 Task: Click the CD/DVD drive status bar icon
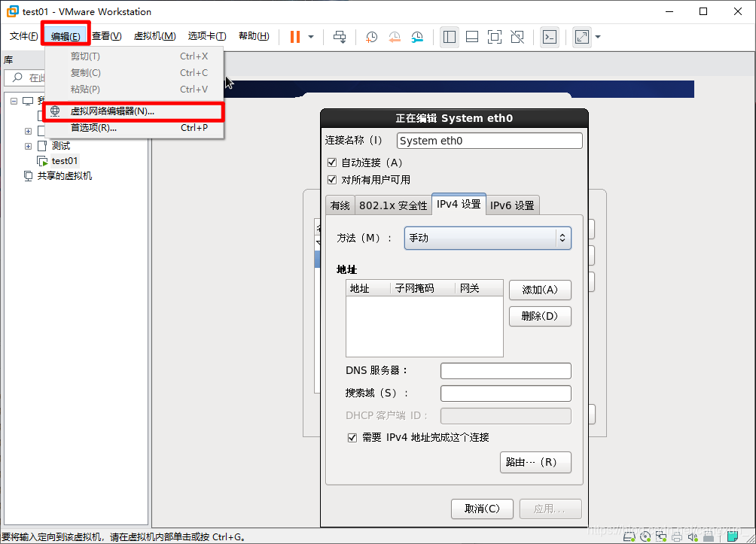tap(645, 536)
